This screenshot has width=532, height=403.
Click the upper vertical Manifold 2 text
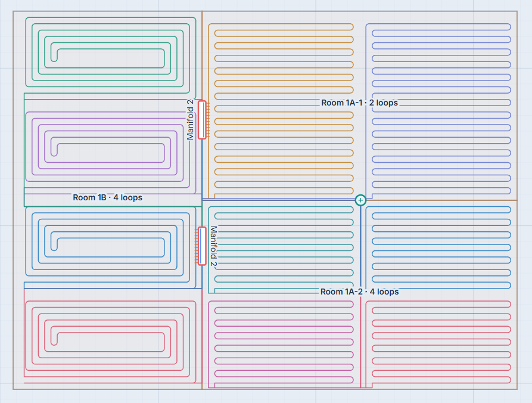(190, 120)
